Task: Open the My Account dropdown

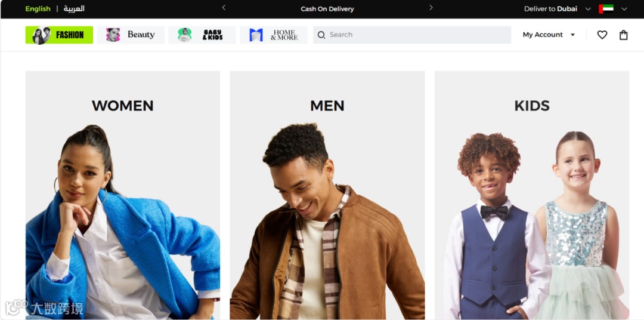Action: click(x=549, y=35)
